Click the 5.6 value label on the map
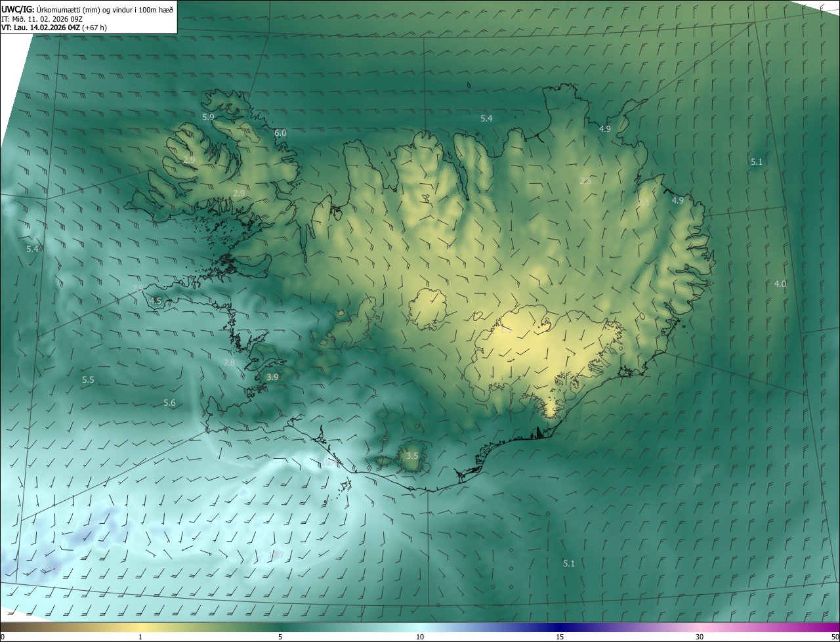The image size is (840, 642). coord(169,403)
